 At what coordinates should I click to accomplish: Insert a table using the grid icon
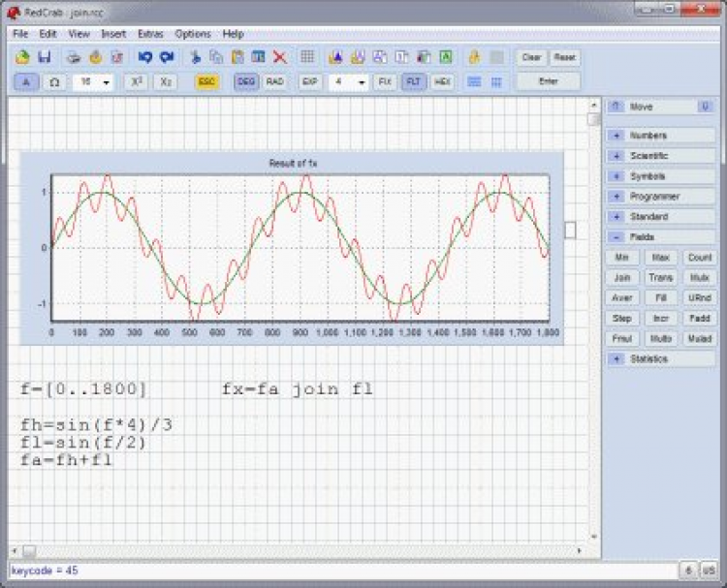307,57
